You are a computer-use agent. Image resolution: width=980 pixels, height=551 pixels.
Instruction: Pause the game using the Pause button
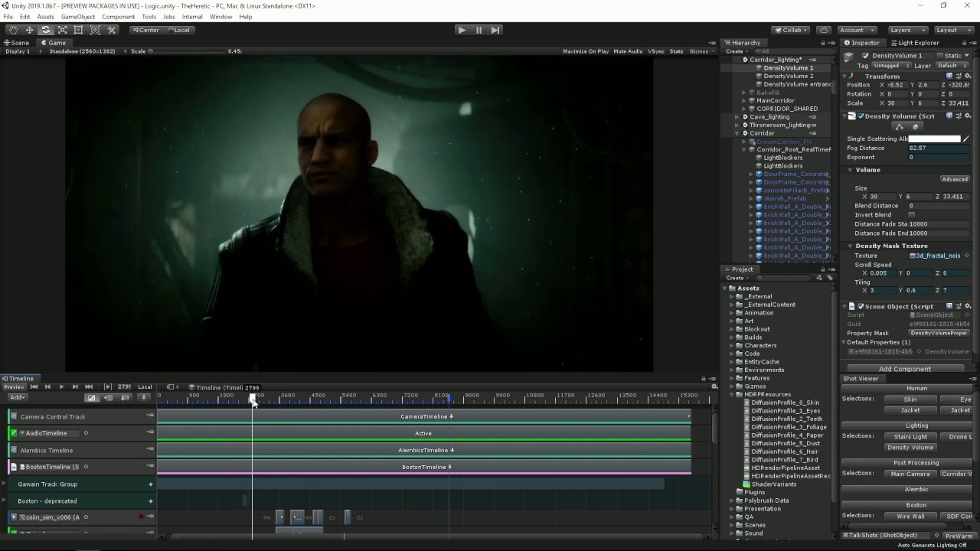(x=479, y=30)
